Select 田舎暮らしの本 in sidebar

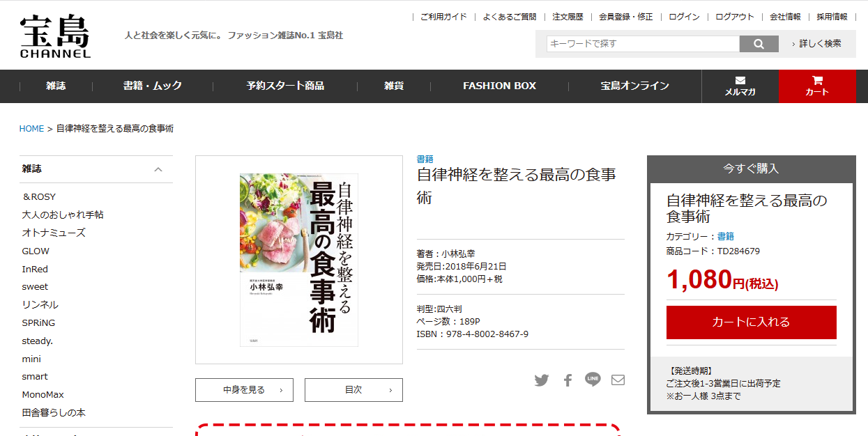pos(54,413)
